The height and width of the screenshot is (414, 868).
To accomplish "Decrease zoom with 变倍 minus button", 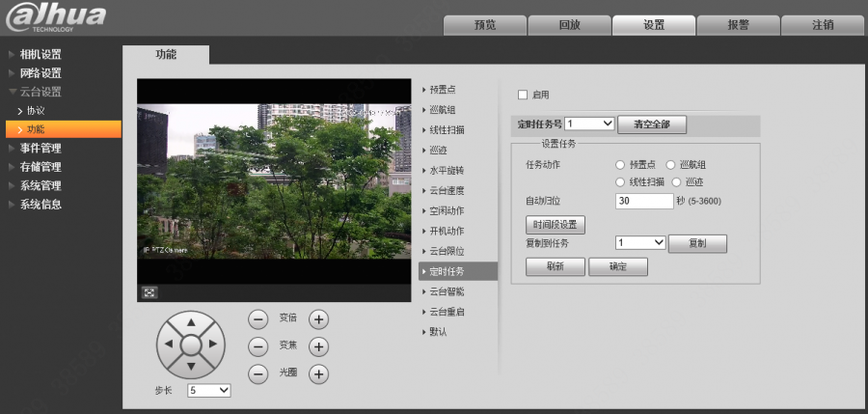I will [x=258, y=319].
